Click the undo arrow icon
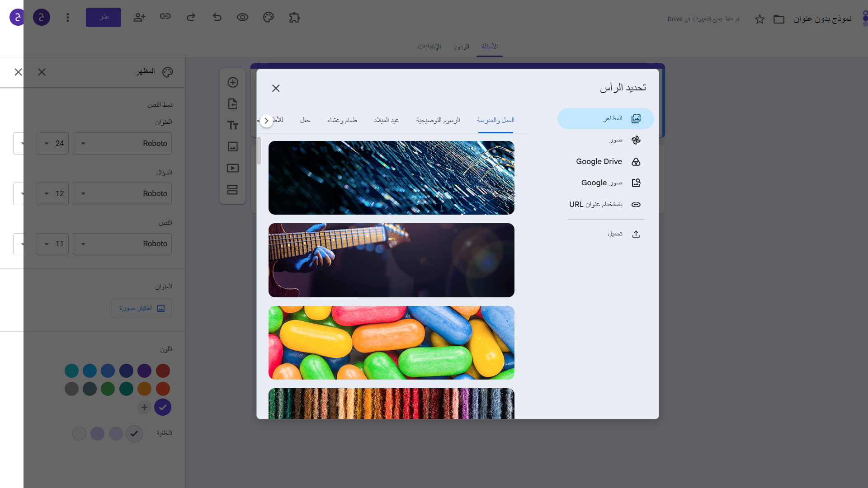 (x=217, y=18)
